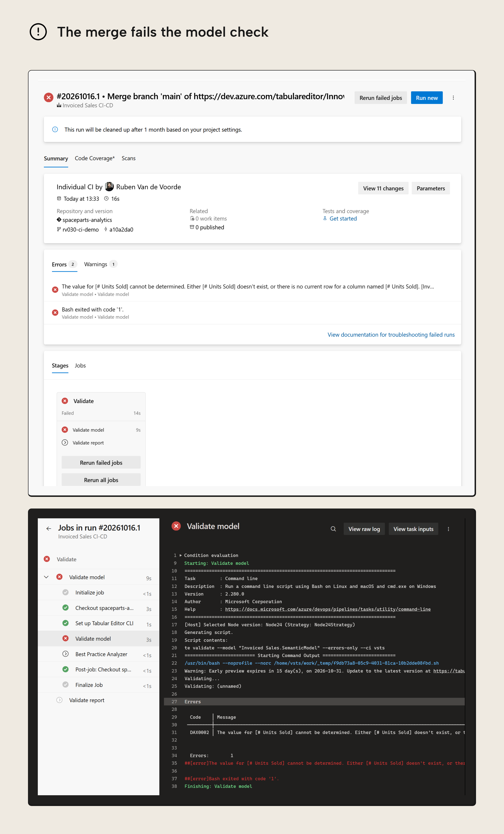This screenshot has width=504, height=834.
Task: Click the green check for Set up Tabular Editor CLI
Action: pos(66,623)
